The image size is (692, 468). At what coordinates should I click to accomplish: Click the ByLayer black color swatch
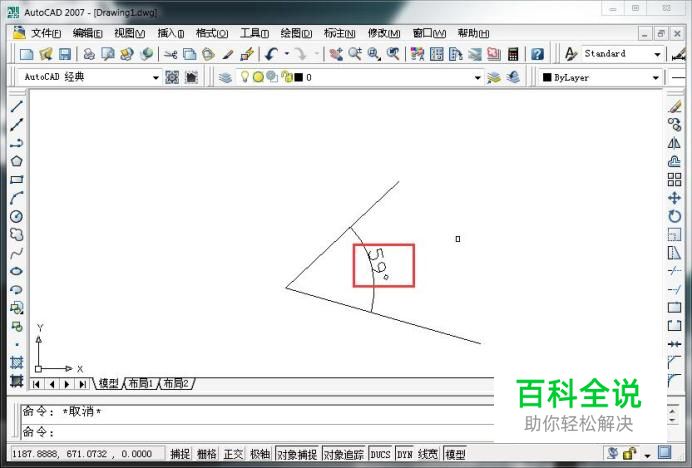coord(547,77)
